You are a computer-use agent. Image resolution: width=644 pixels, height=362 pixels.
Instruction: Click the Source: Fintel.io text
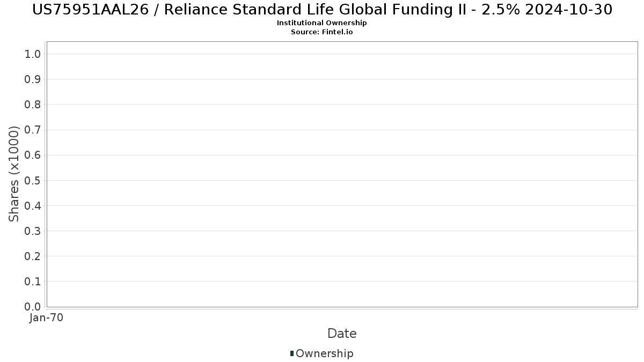click(322, 32)
